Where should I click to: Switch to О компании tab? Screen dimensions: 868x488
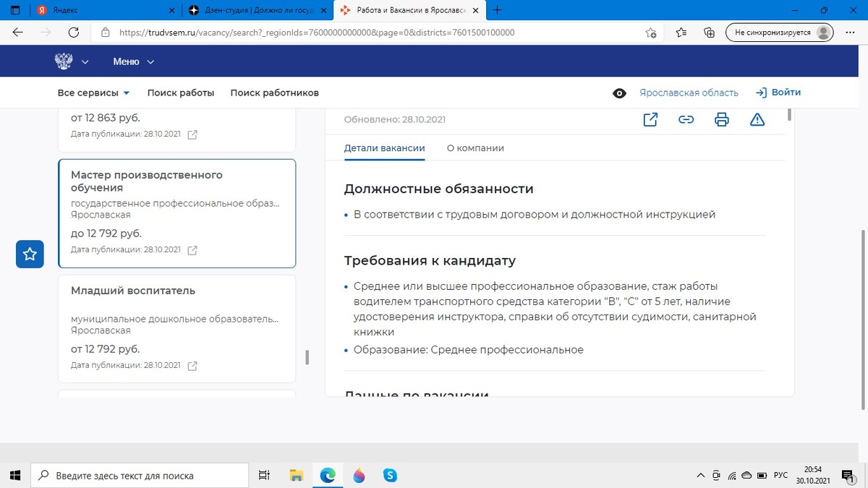point(475,148)
